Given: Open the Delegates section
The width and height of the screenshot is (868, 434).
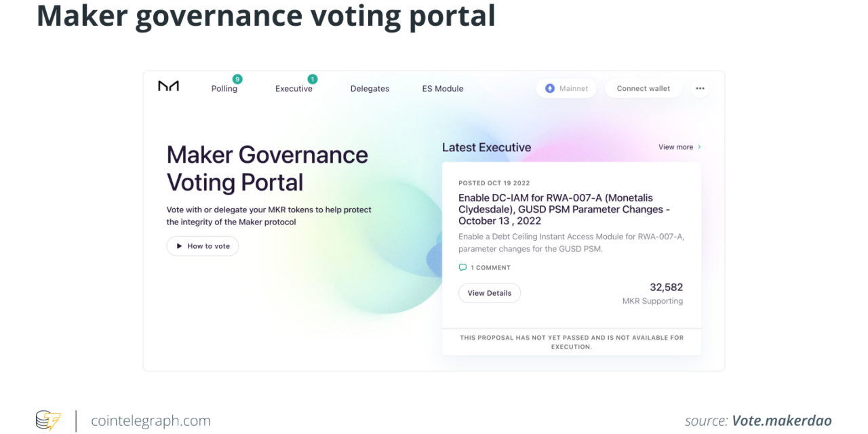Looking at the screenshot, I should 370,88.
